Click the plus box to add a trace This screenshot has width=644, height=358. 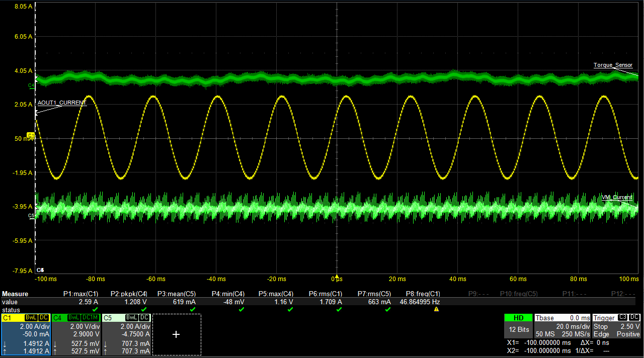tap(176, 334)
